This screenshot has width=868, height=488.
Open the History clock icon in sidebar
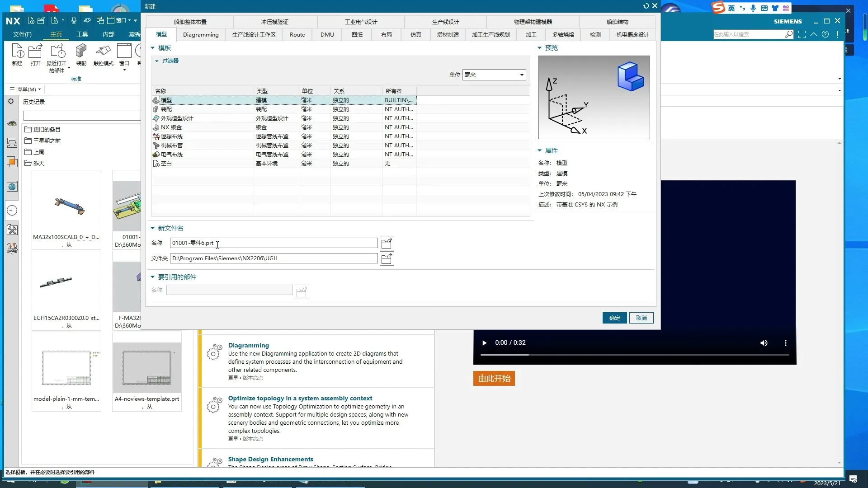(12, 211)
